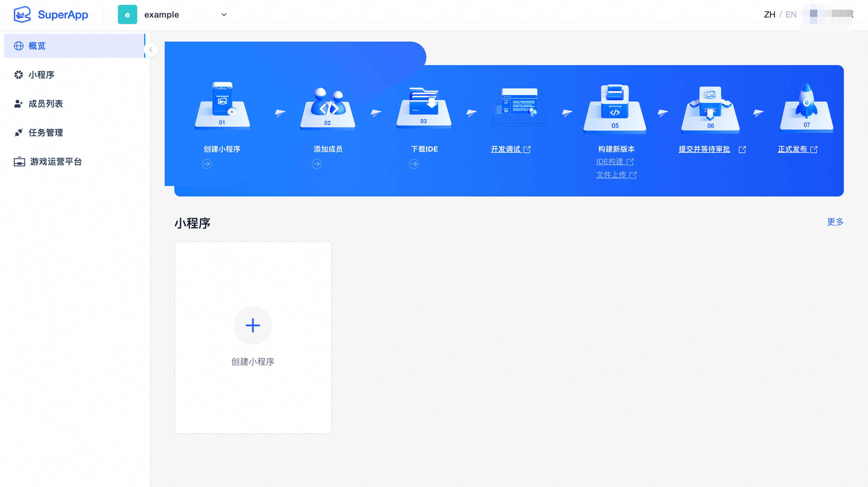Click the external-link icon beside 开发调试
868x487 pixels.
(527, 149)
